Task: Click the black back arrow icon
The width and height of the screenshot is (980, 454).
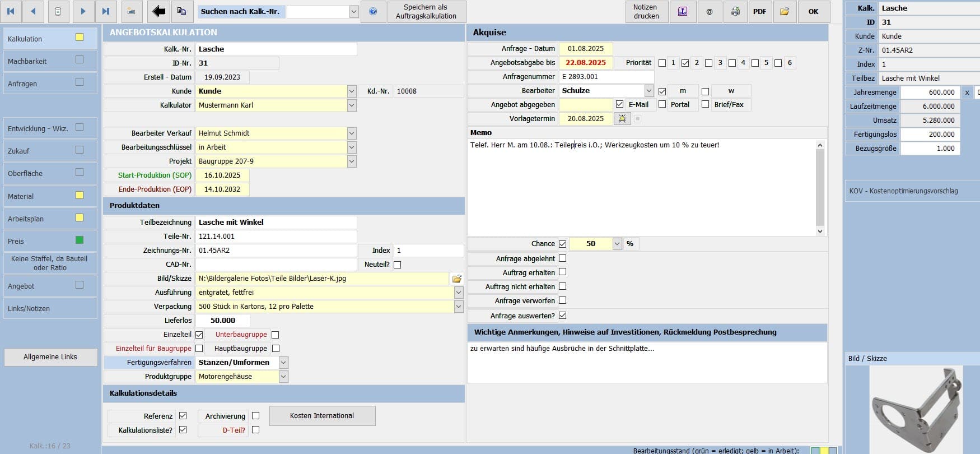Action: (x=158, y=11)
